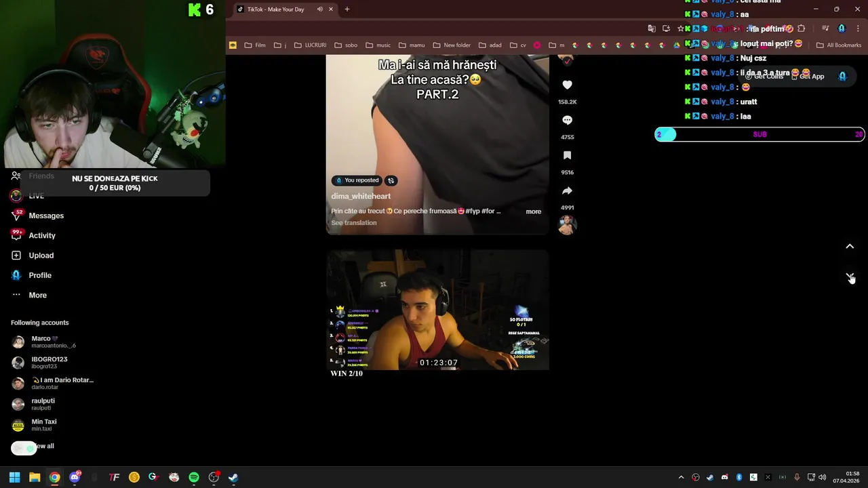
Task: Go to previous video with up chevron
Action: 850,247
